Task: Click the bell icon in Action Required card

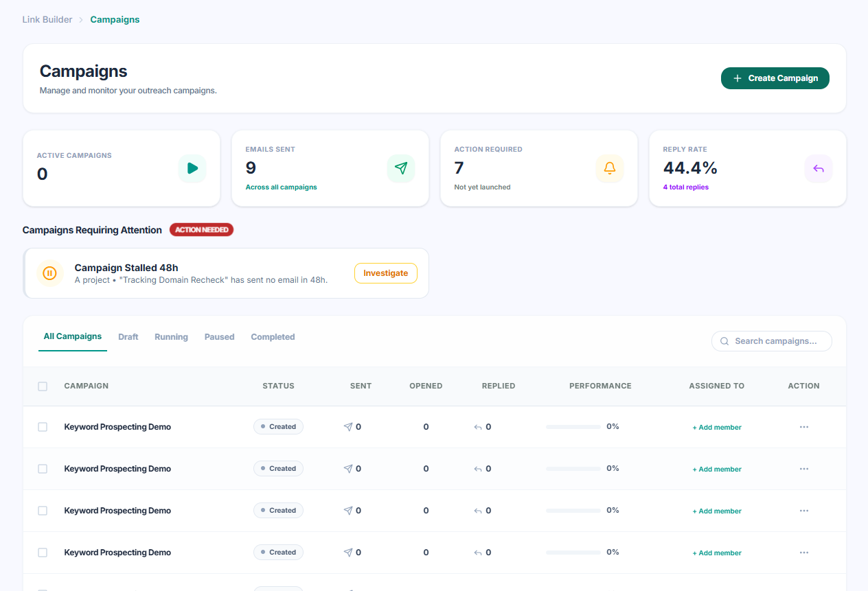Action: point(610,168)
